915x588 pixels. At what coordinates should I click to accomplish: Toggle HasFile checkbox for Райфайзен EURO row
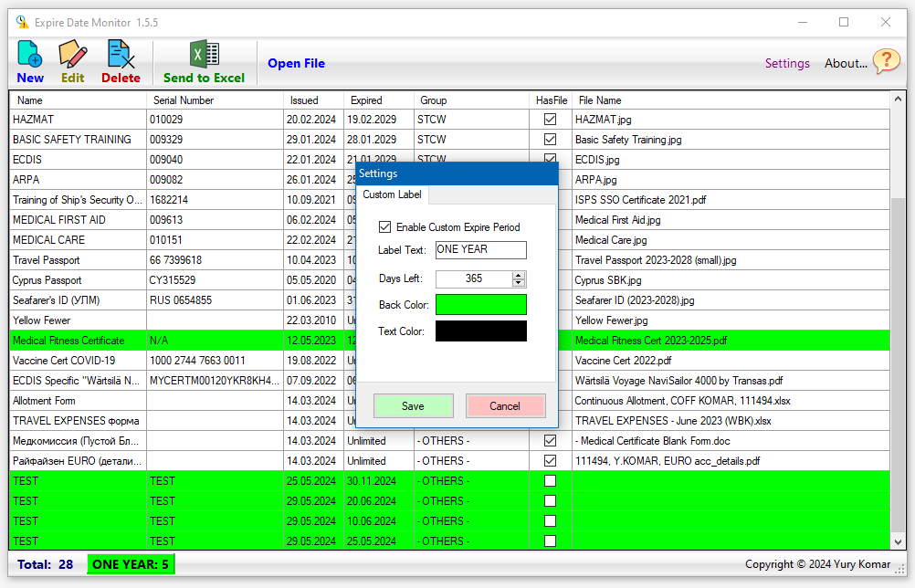point(550,461)
